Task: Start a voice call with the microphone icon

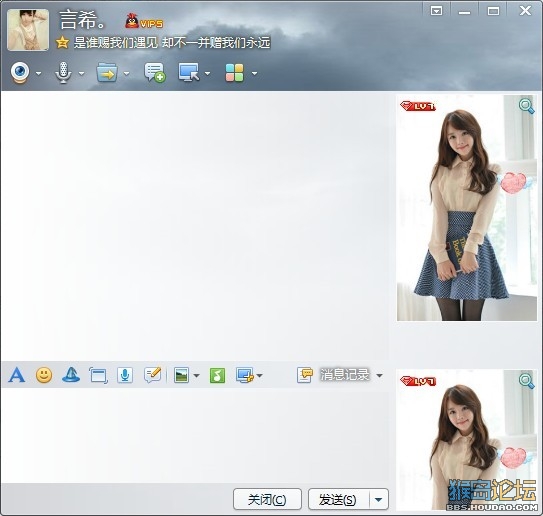Action: 63,73
